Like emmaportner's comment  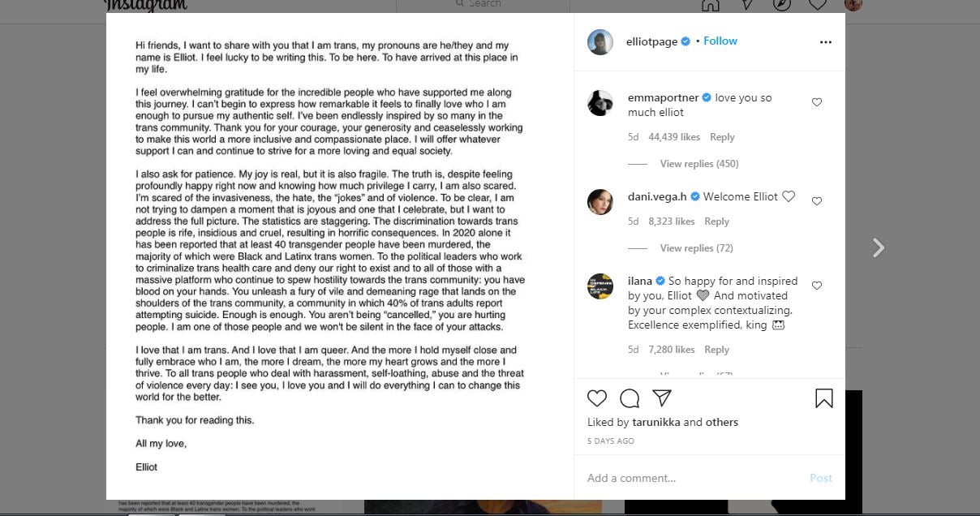tap(817, 102)
